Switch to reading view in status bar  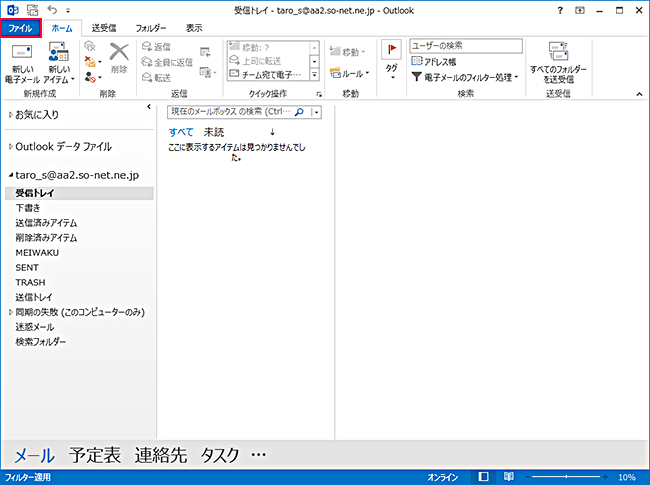(509, 477)
